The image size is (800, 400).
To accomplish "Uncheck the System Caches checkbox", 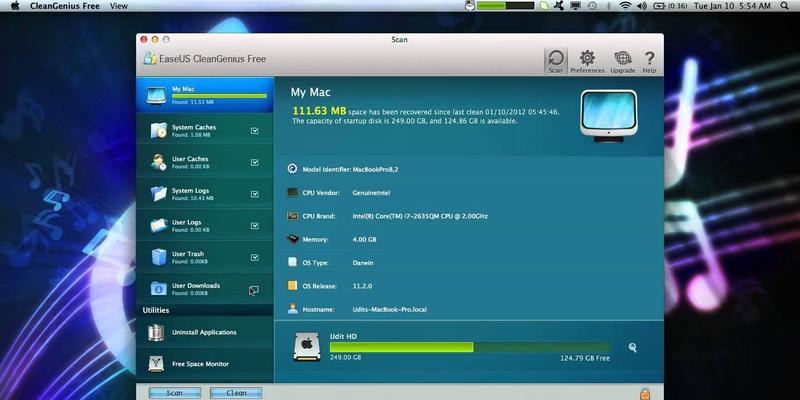I will pyautogui.click(x=255, y=131).
